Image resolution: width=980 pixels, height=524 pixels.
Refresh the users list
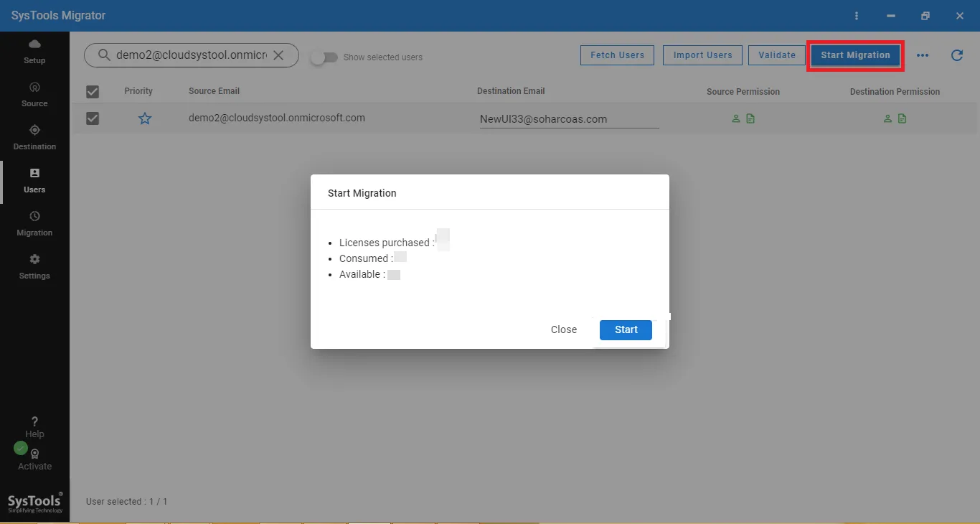957,55
